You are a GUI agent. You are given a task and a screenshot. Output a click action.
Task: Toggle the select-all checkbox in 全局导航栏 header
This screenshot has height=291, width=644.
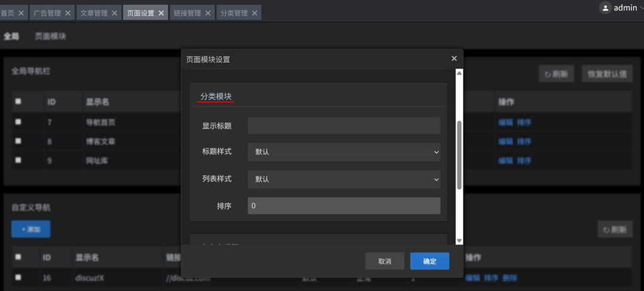(18, 101)
